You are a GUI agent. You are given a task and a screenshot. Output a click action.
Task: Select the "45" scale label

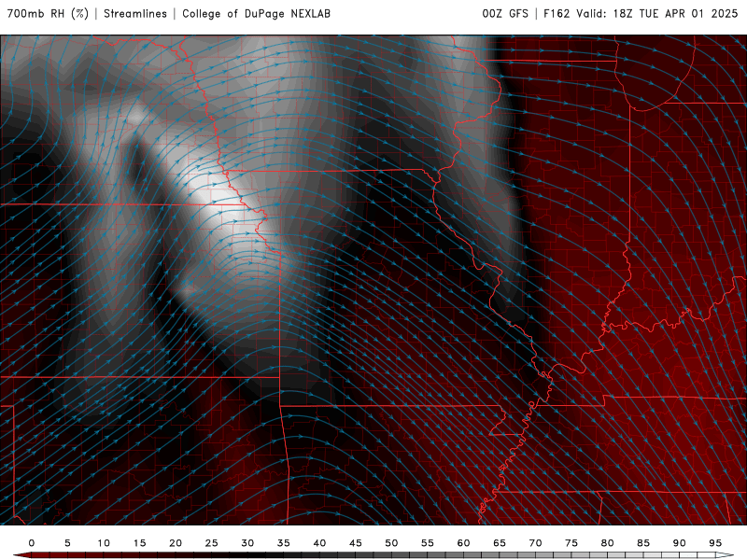click(356, 543)
